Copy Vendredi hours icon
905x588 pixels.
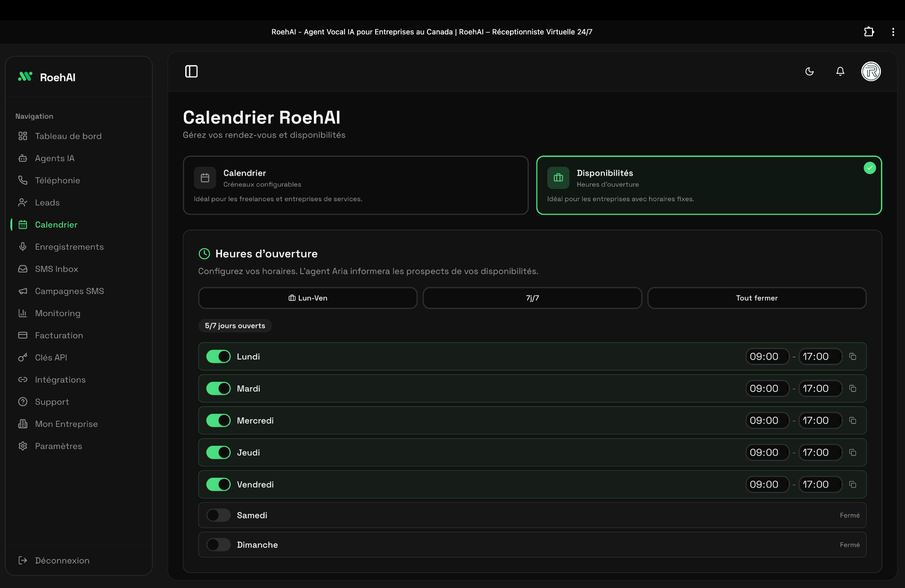[x=853, y=485]
